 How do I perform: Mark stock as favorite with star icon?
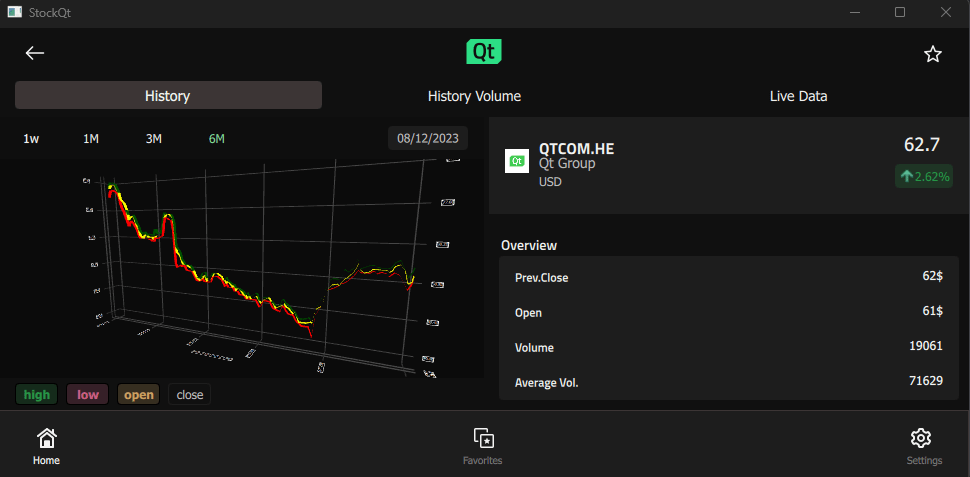(932, 54)
